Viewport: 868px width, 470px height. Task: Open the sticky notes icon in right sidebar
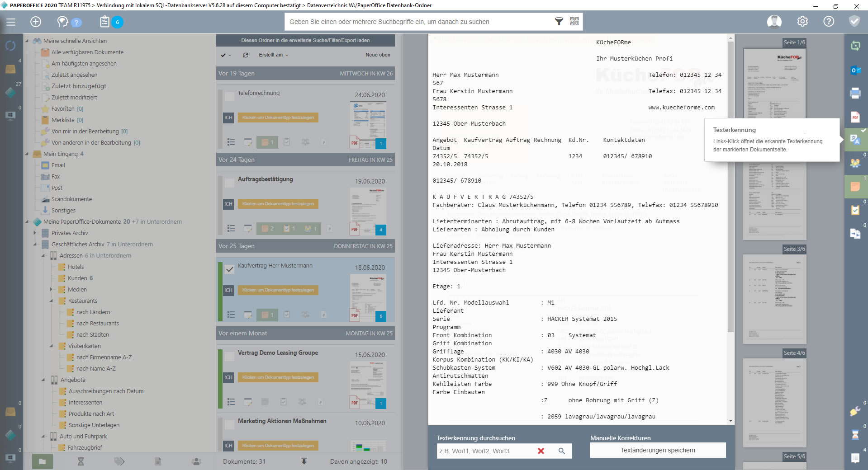[855, 187]
